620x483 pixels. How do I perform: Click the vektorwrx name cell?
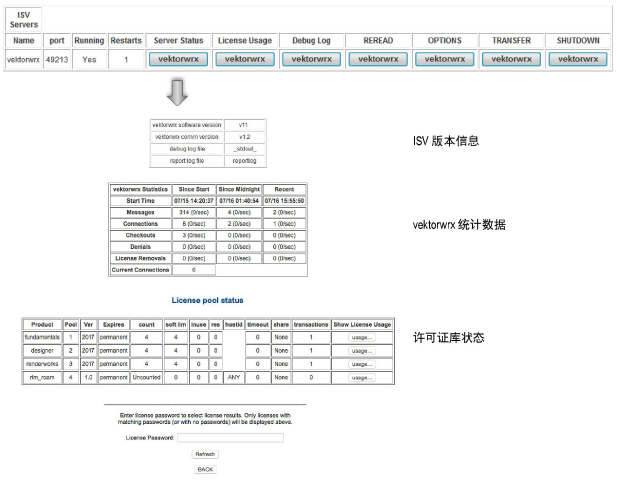(x=23, y=60)
